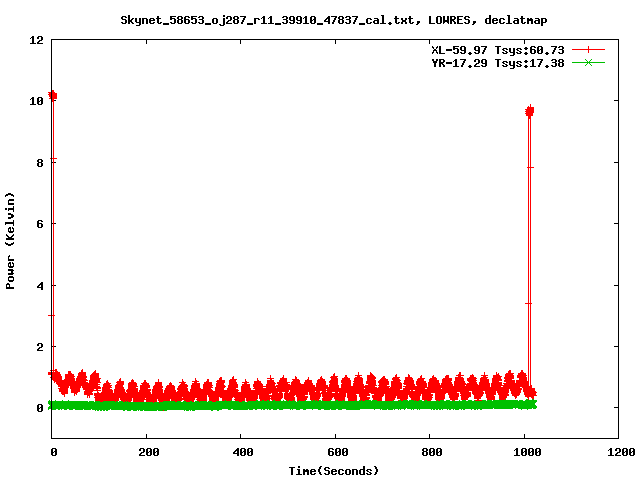Click the green YR data trace near 600 seconds
The width and height of the screenshot is (640, 480).
[335, 405]
